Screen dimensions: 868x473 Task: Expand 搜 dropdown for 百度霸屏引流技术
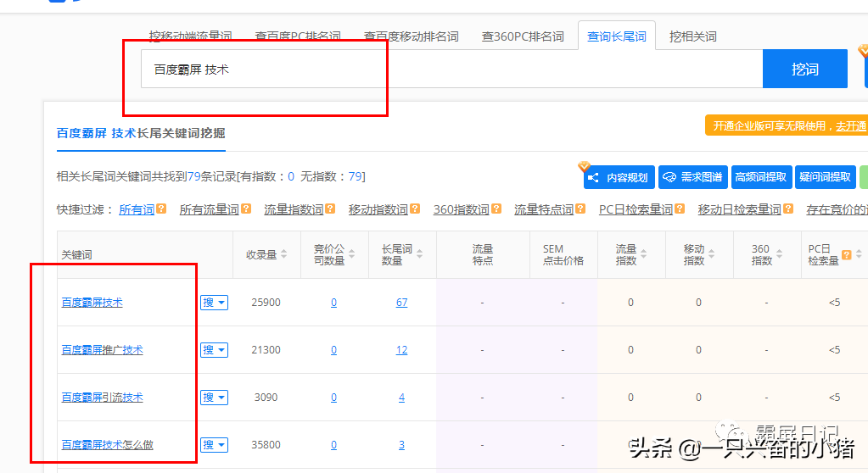pyautogui.click(x=214, y=398)
